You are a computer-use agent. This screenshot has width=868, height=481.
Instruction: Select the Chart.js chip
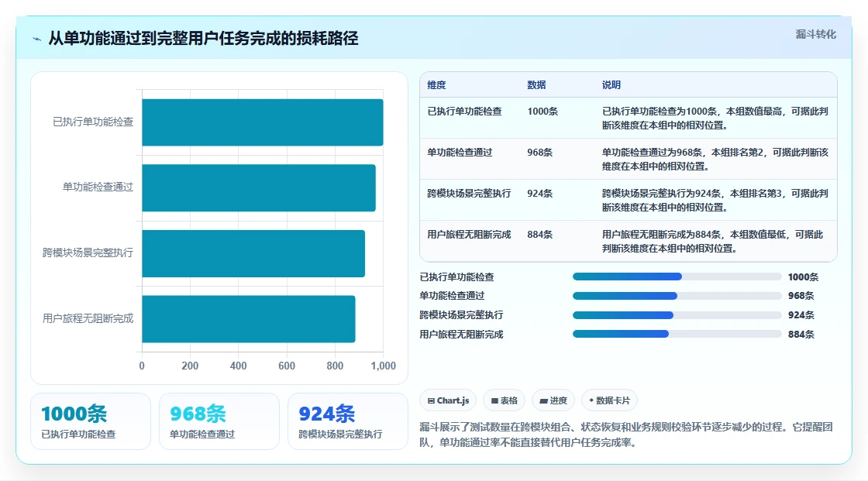tap(449, 400)
